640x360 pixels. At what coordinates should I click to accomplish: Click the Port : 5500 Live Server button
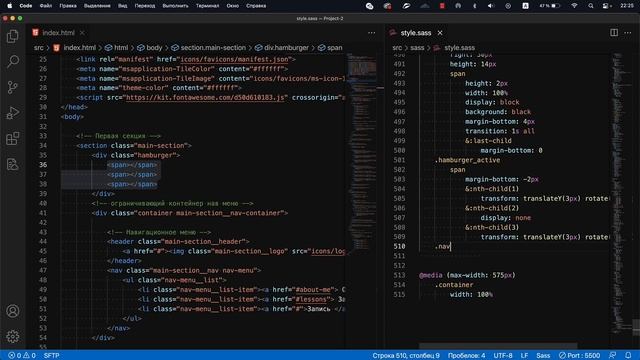click(579, 356)
